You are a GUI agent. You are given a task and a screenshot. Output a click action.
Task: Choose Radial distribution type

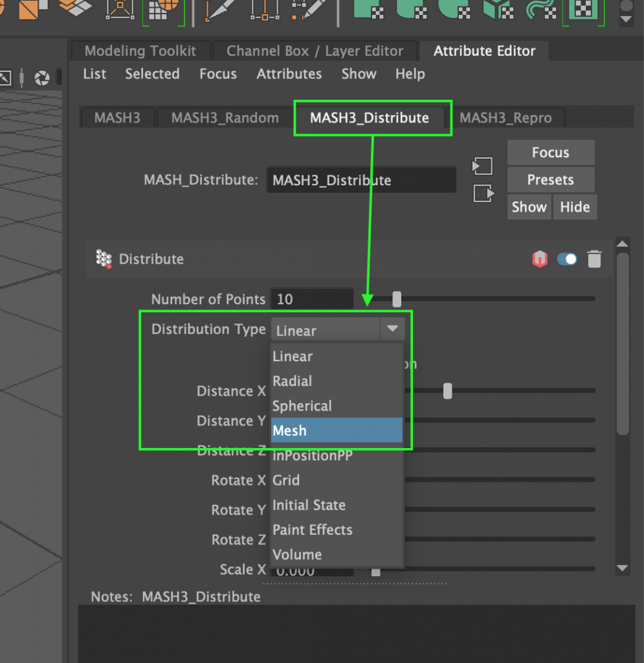tap(292, 381)
